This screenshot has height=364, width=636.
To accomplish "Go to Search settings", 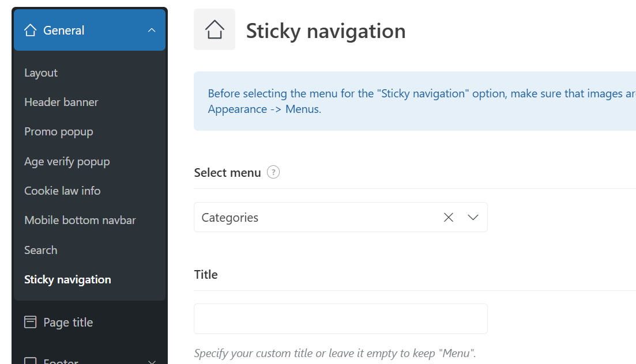I will coord(40,250).
